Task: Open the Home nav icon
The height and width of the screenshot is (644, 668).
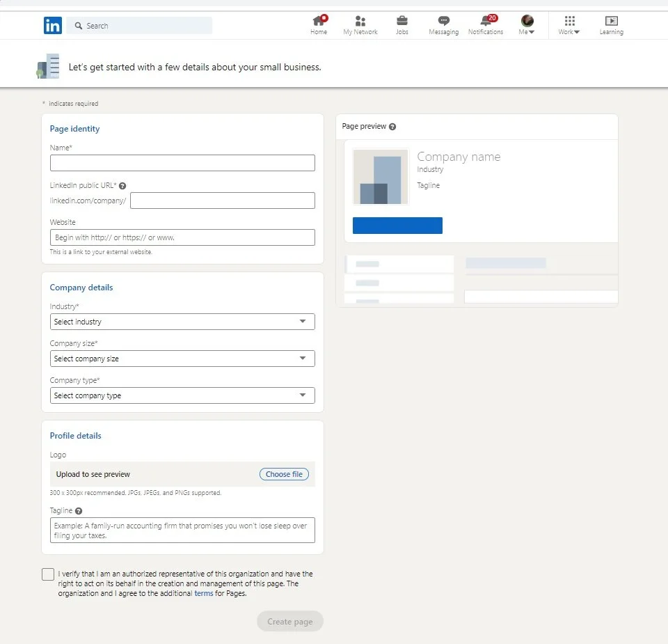Action: click(x=318, y=21)
